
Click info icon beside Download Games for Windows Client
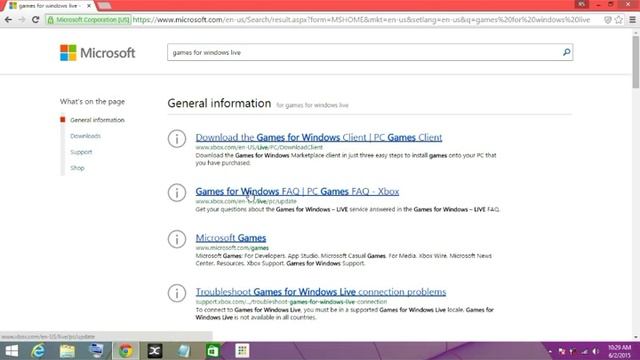pos(177,139)
